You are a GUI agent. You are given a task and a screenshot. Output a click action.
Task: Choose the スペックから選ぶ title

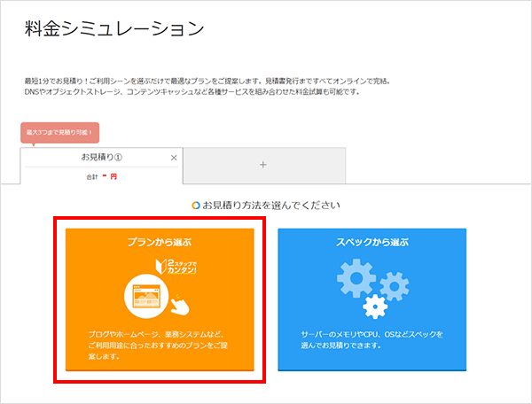(372, 241)
